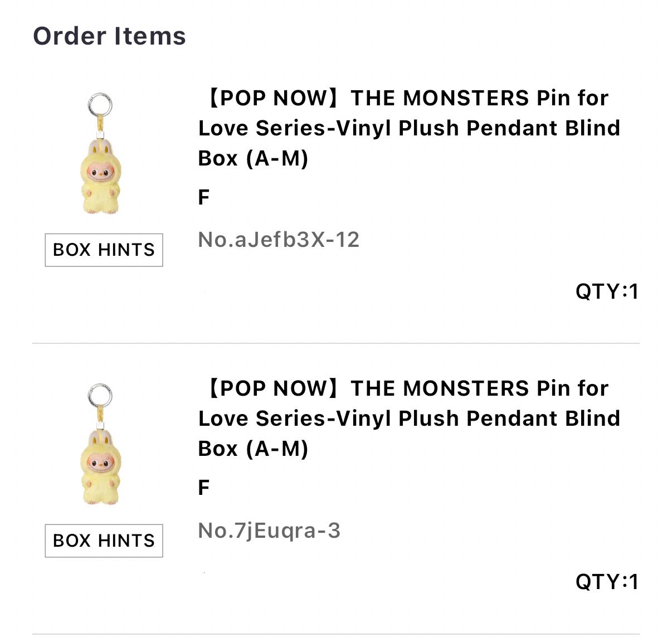Select the order number No.aJefb3X-12
The width and height of the screenshot is (672, 642).
coord(279,240)
